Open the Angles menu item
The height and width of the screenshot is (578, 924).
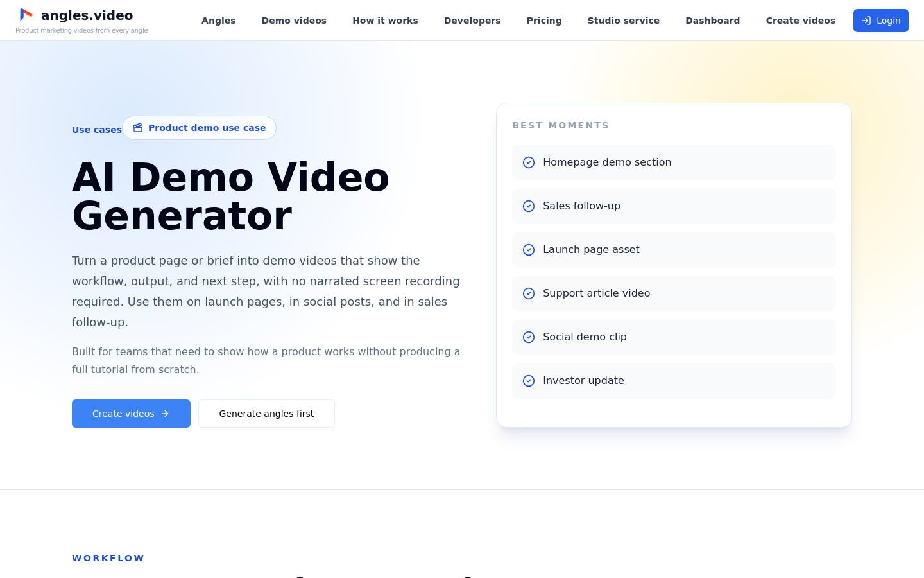point(219,21)
